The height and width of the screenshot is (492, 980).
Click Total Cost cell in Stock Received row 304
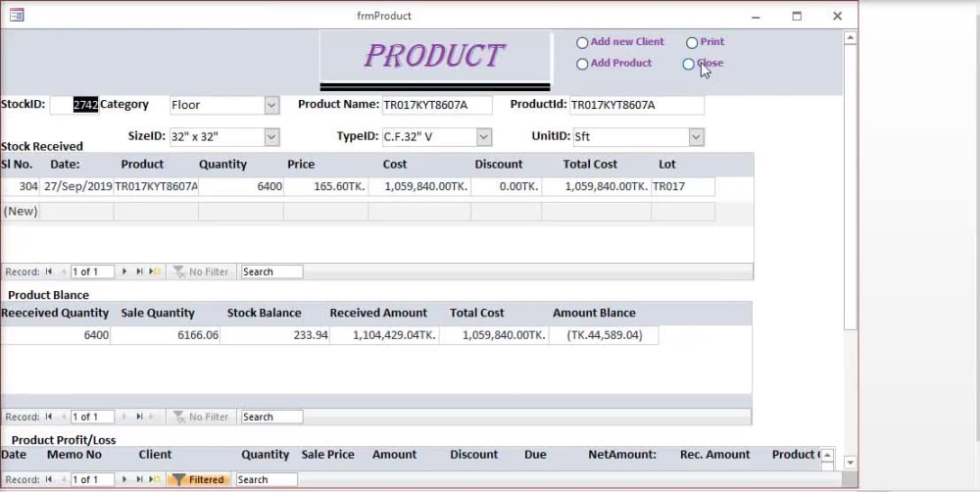596,186
